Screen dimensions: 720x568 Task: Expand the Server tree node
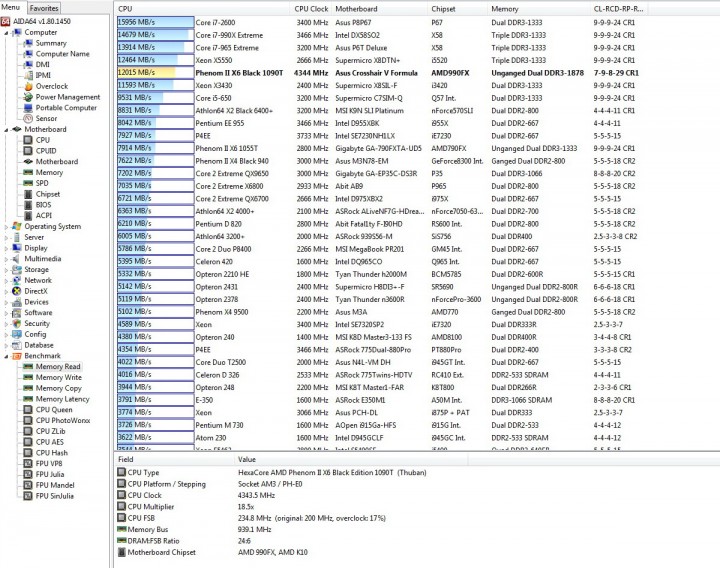pos(6,238)
